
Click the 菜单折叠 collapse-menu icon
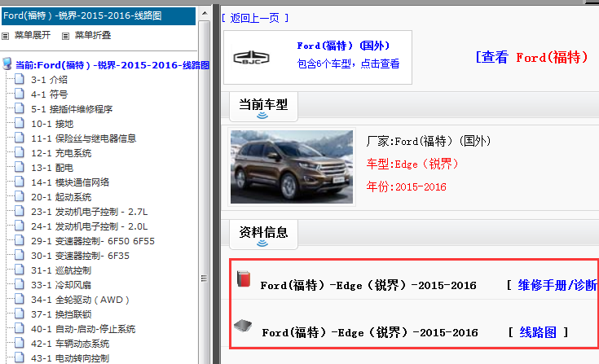66,37
